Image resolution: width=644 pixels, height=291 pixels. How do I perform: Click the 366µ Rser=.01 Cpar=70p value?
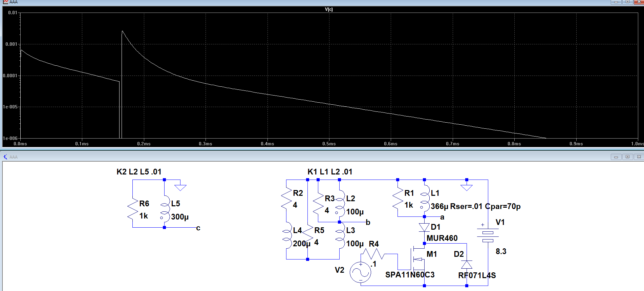pyautogui.click(x=475, y=206)
